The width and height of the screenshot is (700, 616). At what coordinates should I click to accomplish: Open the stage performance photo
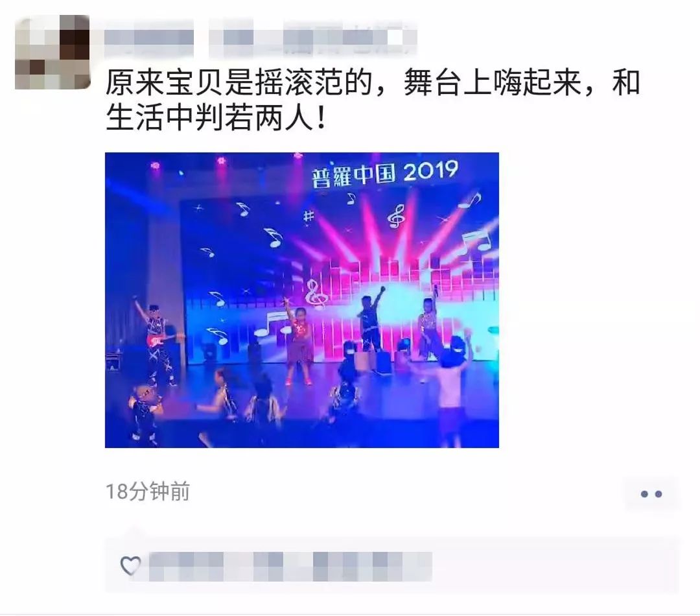(302, 300)
